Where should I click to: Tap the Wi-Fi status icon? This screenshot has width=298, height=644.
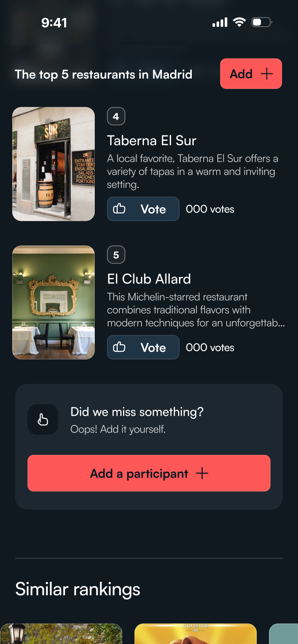(240, 22)
